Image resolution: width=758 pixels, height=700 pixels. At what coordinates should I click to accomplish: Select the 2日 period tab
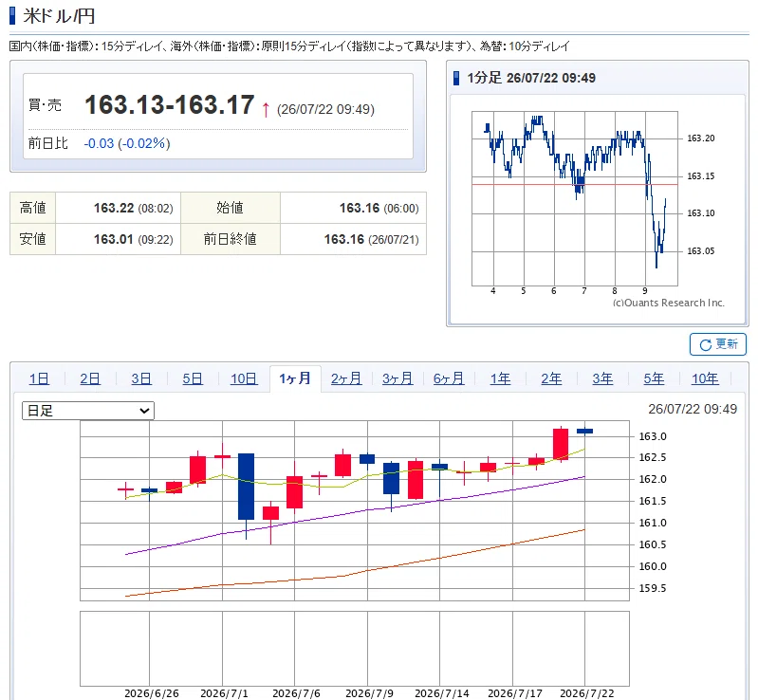[x=90, y=378]
